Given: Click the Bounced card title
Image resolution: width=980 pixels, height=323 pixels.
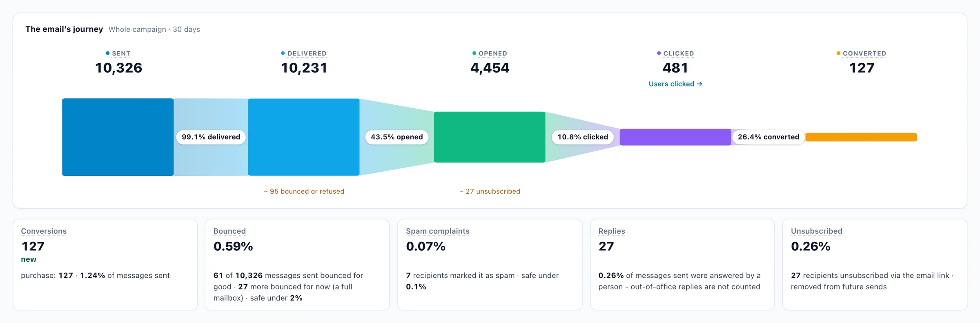Looking at the screenshot, I should click(229, 231).
